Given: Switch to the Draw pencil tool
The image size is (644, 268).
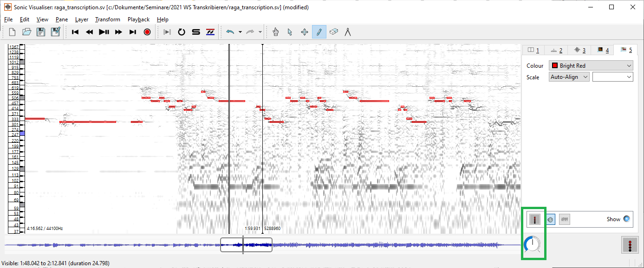Looking at the screenshot, I should point(319,32).
